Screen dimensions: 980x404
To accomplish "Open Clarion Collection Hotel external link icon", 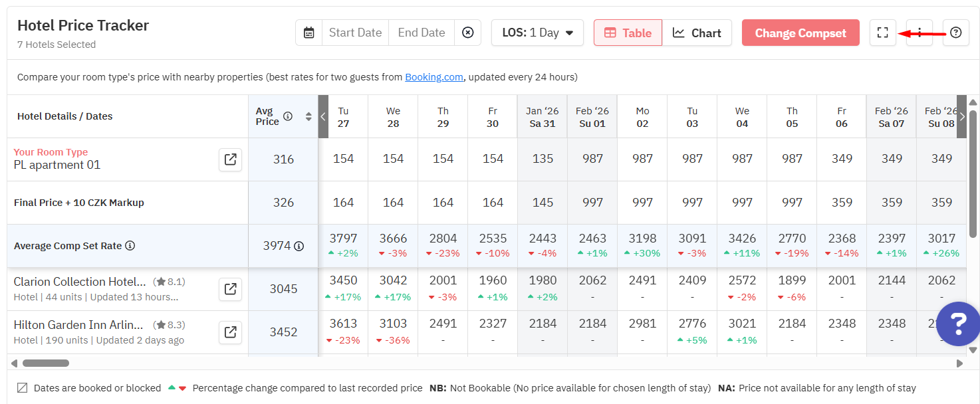I will point(230,289).
